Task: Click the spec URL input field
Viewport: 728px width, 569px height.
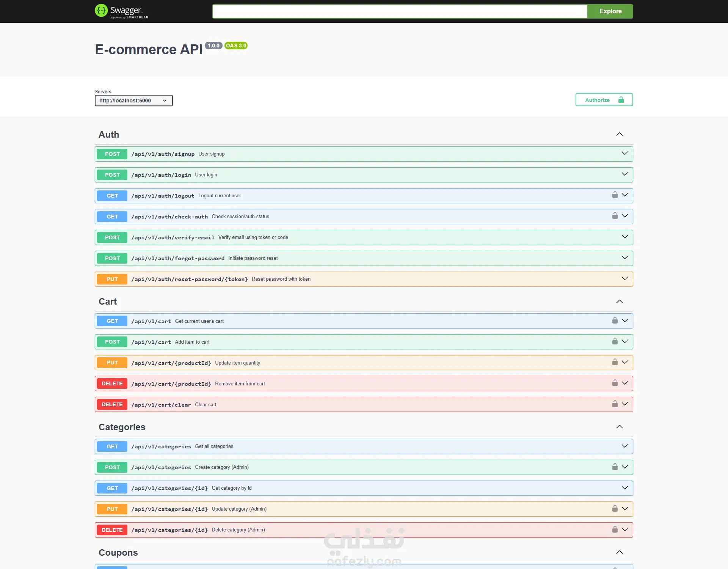Action: pyautogui.click(x=400, y=11)
